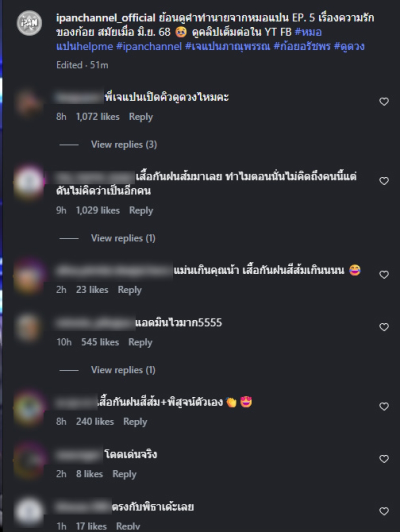Tap the heart on the 23 likes comment

[383, 274]
